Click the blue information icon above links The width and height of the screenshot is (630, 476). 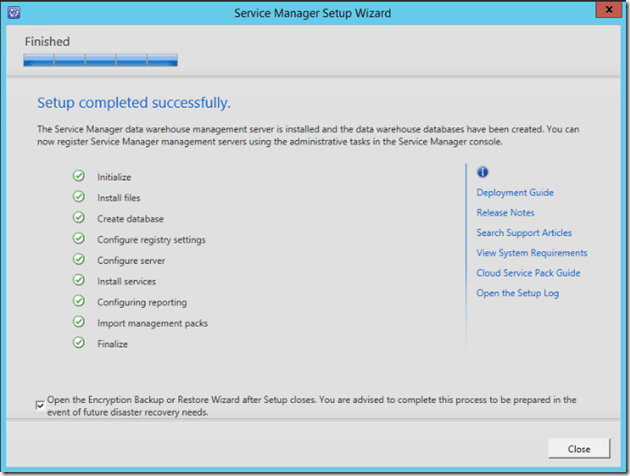482,172
